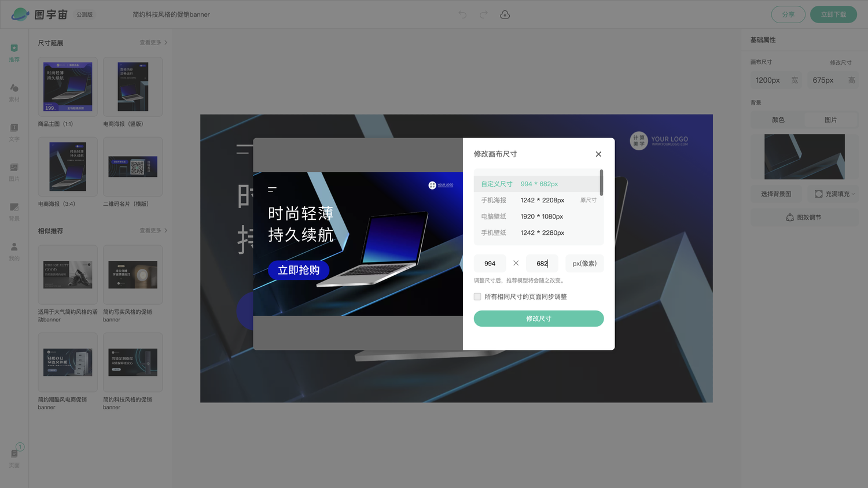This screenshot has width=868, height=488.
Task: Select the 商品主图 (1:1) thumbnail
Action: 68,87
